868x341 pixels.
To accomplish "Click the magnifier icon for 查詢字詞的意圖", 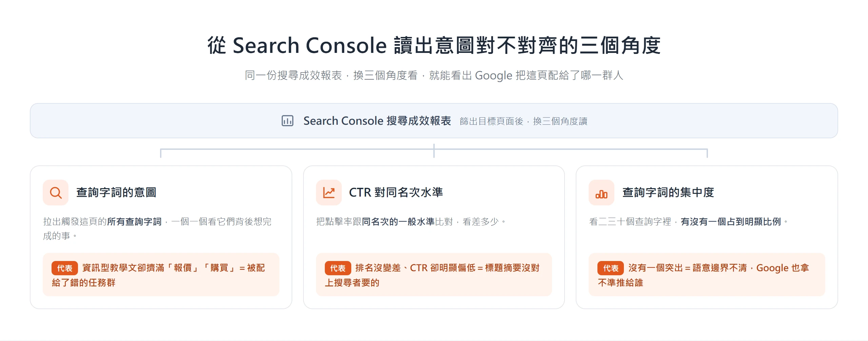I will click(x=56, y=193).
